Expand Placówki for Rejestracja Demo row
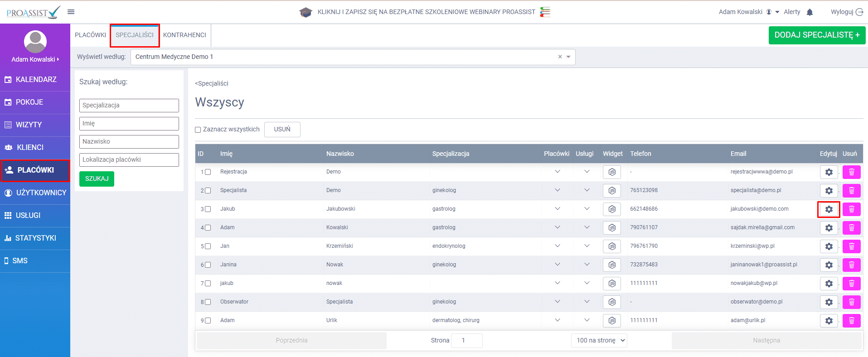 558,172
